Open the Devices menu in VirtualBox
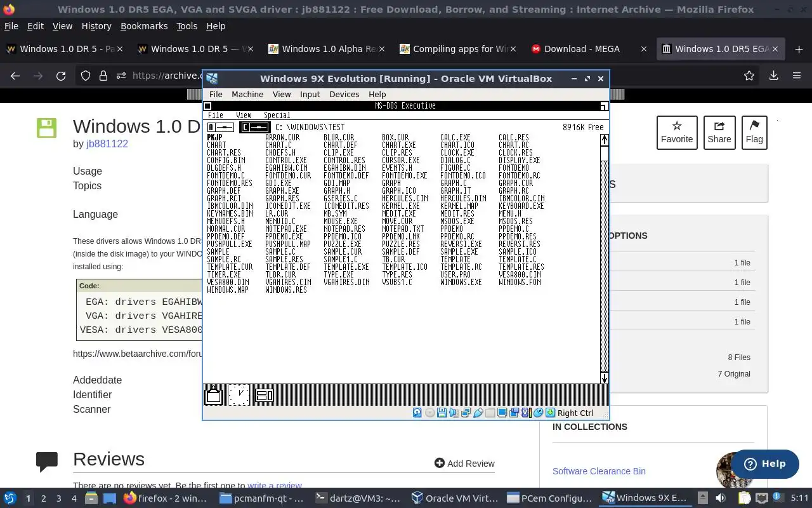 344,94
